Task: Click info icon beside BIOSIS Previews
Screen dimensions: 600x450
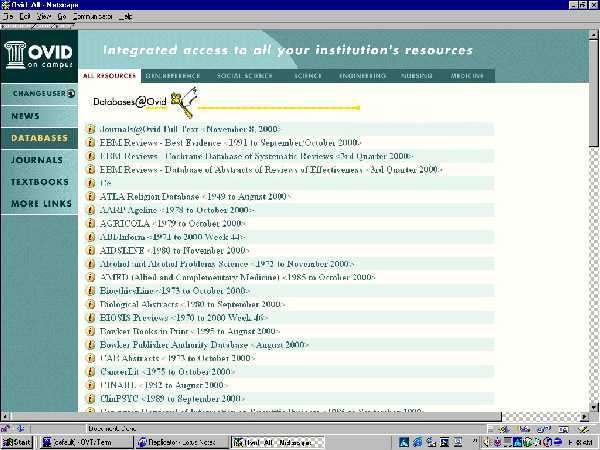Action: (x=90, y=318)
